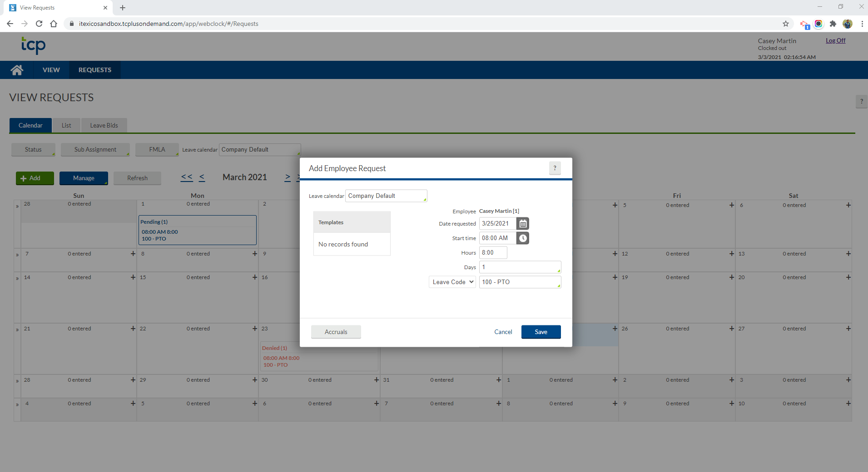Click the Log Off link
This screenshot has height=472, width=868.
click(835, 40)
